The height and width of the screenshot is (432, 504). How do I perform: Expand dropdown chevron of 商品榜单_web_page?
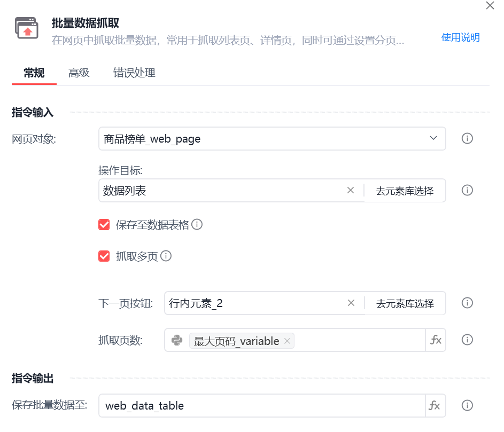pos(433,138)
